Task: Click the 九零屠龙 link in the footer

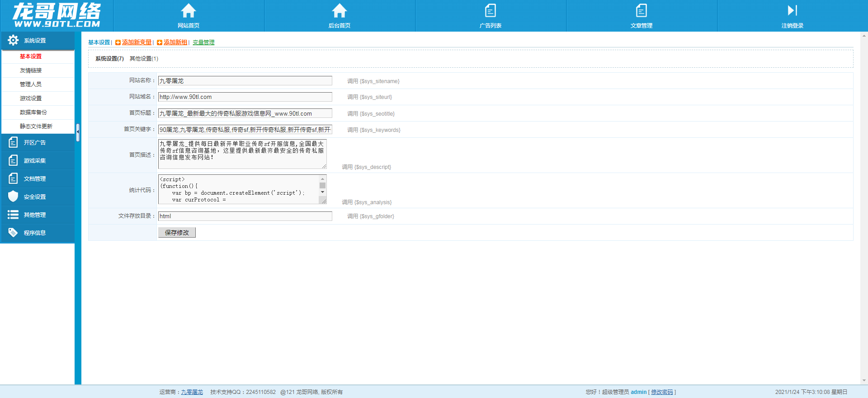Action: [192, 392]
